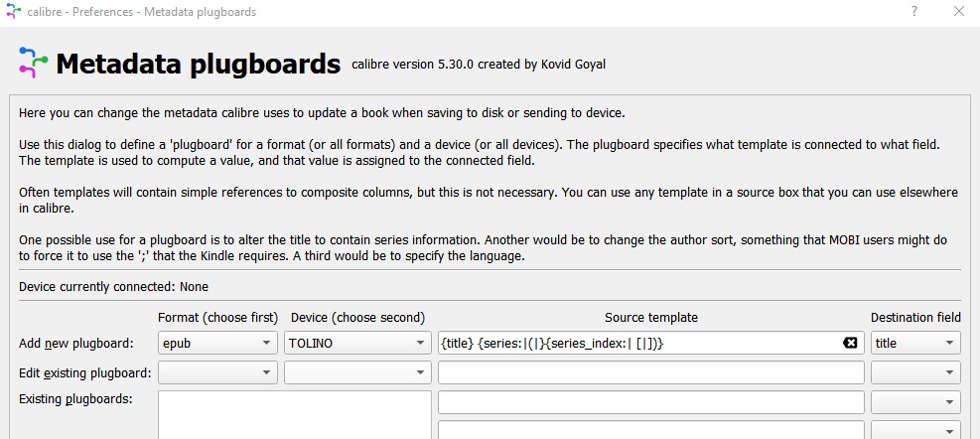Screen dimensions: 980x439
Task: Click source template field beside Existing plugboards list
Action: [x=650, y=402]
